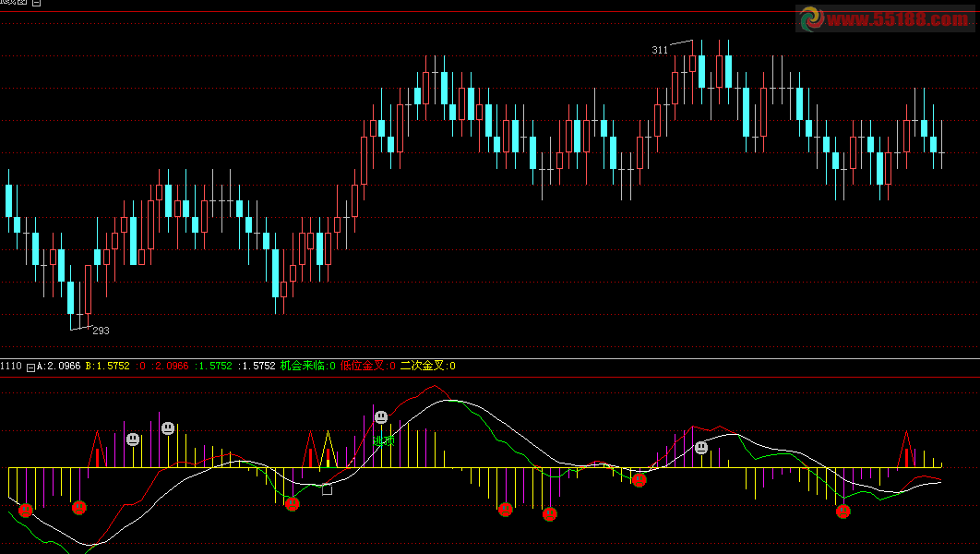Click the green :1.5752 value

click(213, 366)
